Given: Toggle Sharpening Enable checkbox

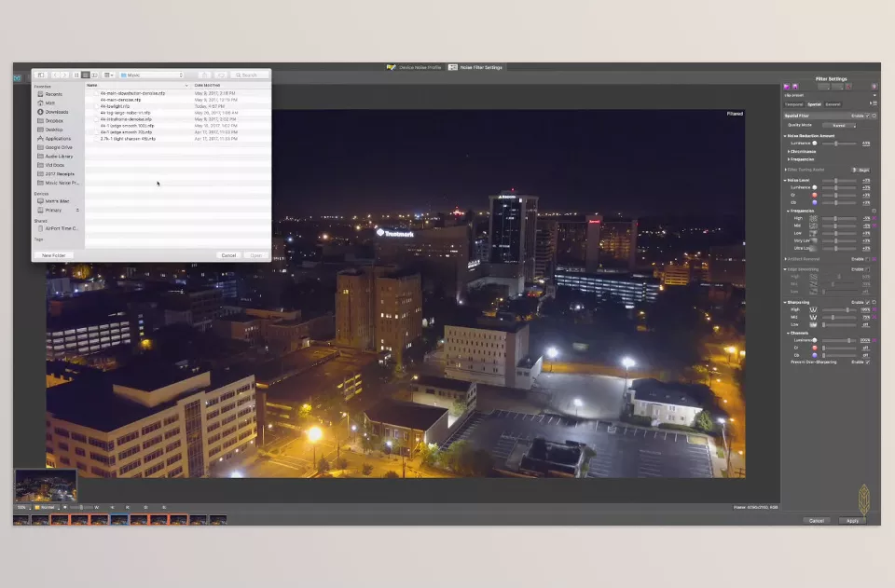Looking at the screenshot, I should point(868,302).
